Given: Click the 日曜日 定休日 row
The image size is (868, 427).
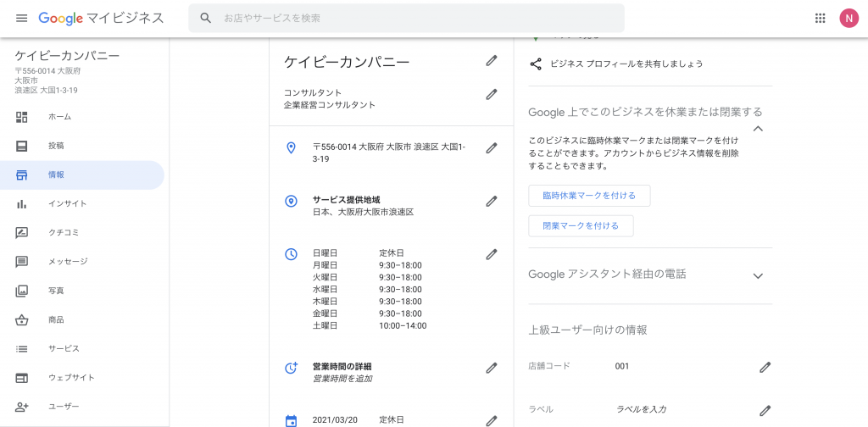Looking at the screenshot, I should tap(359, 253).
